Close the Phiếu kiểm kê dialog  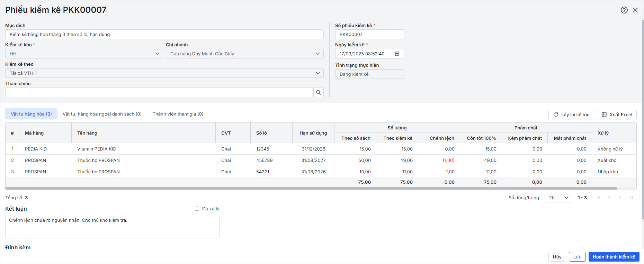635,10
